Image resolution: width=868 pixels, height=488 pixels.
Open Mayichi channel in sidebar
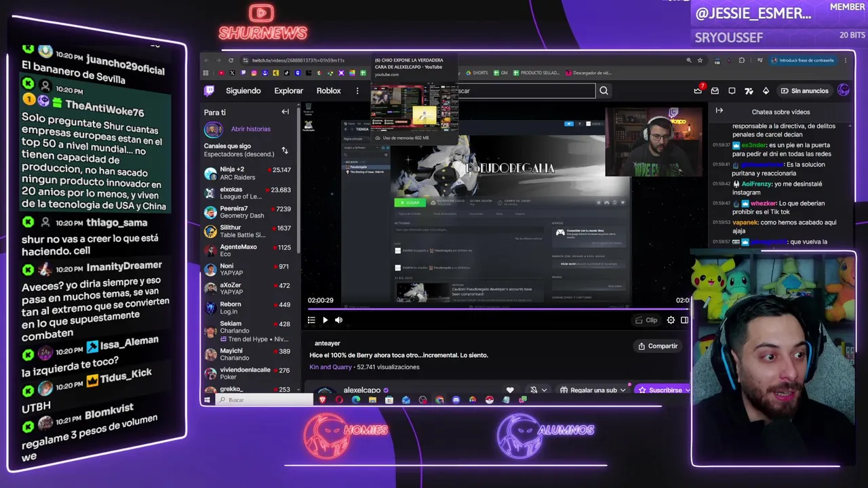point(248,354)
